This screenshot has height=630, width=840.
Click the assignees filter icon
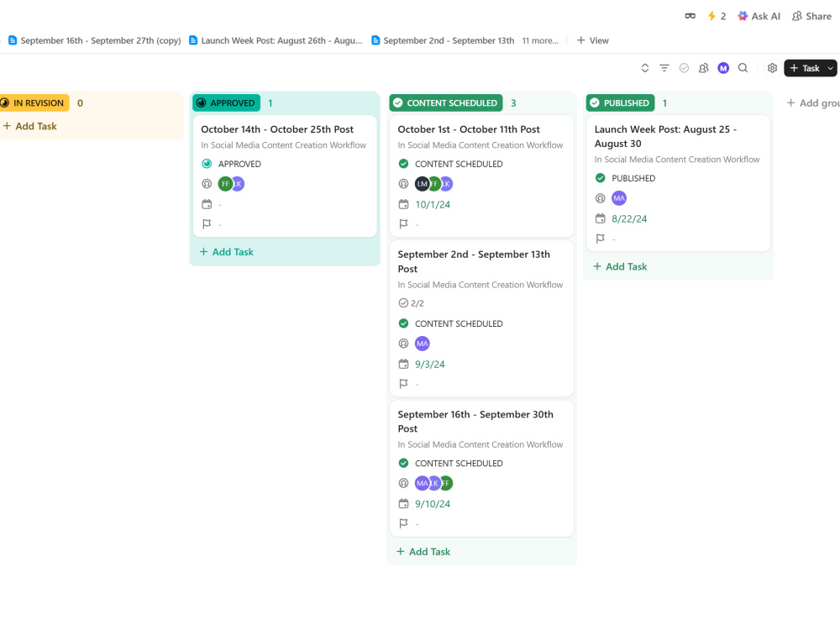(703, 68)
